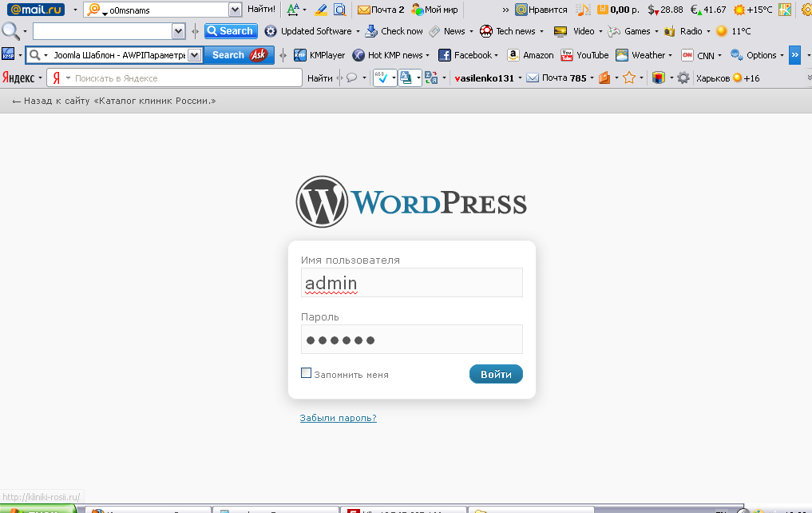Click the Пароль password field
This screenshot has width=812, height=513.
[412, 340]
